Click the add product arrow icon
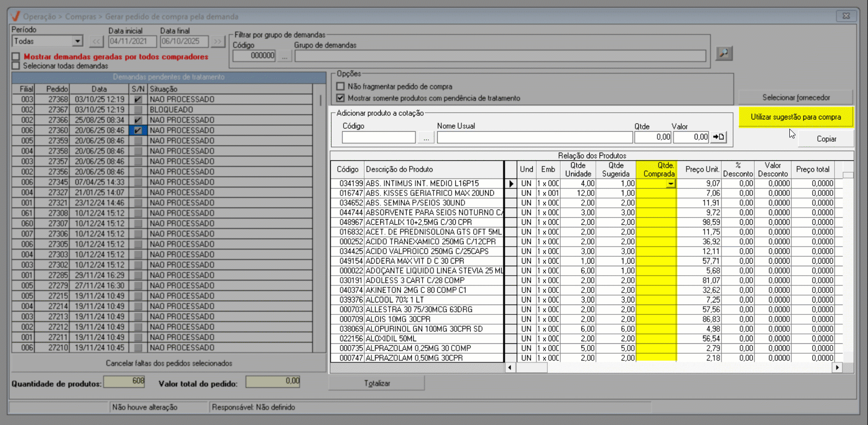Screen dimensions: 868x425 719,137
